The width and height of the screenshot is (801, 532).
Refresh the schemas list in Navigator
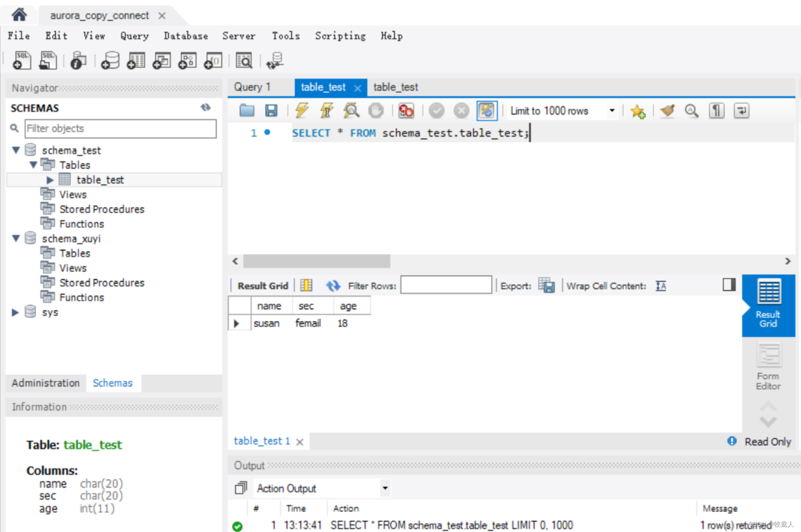206,107
